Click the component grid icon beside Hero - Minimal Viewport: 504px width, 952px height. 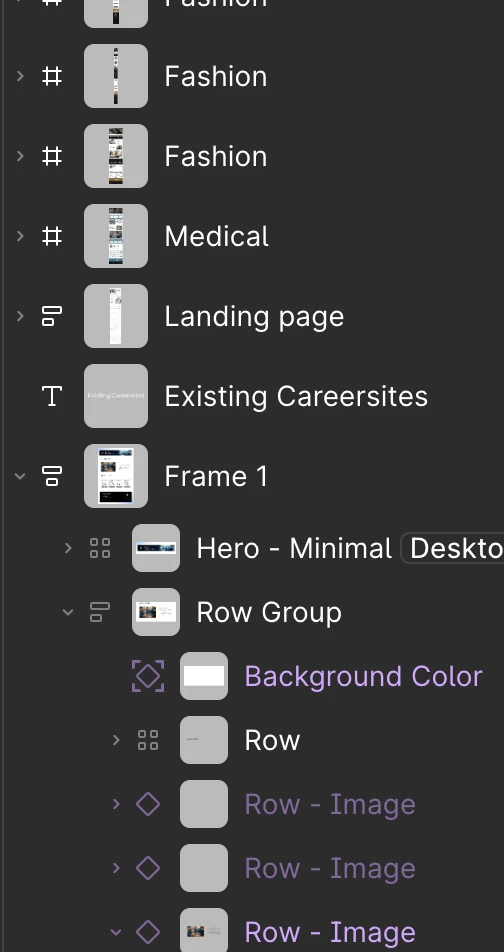click(x=100, y=548)
